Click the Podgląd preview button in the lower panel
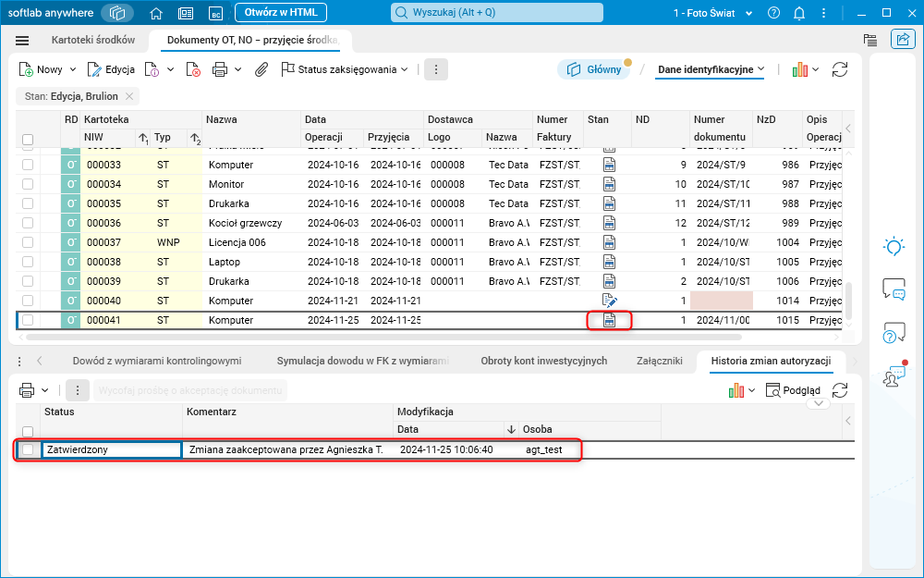This screenshot has width=924, height=578. click(x=793, y=390)
